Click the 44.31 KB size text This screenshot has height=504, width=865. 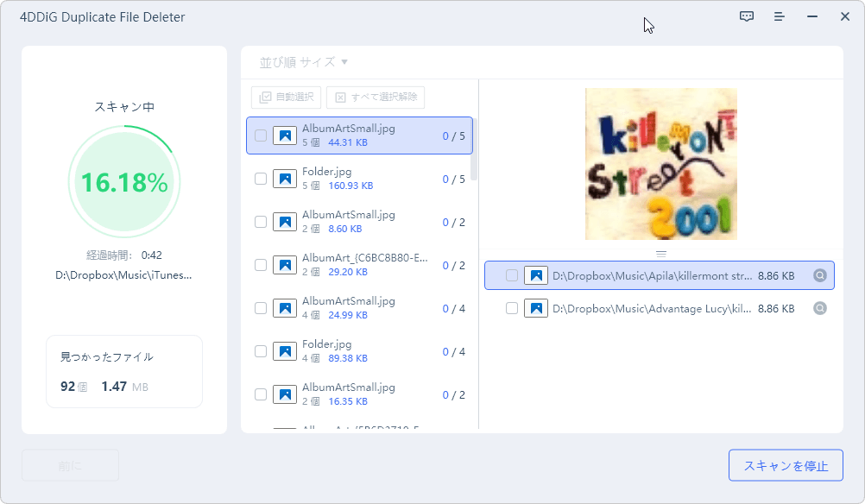348,142
